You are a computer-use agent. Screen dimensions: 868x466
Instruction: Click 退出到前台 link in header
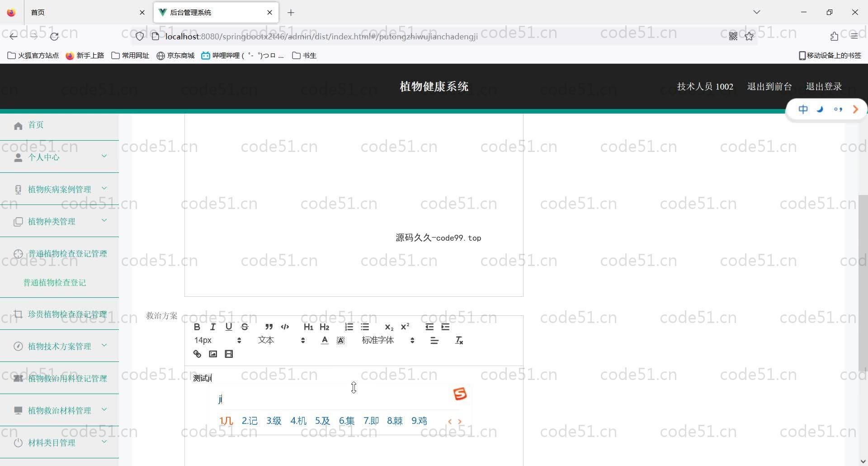click(x=769, y=86)
